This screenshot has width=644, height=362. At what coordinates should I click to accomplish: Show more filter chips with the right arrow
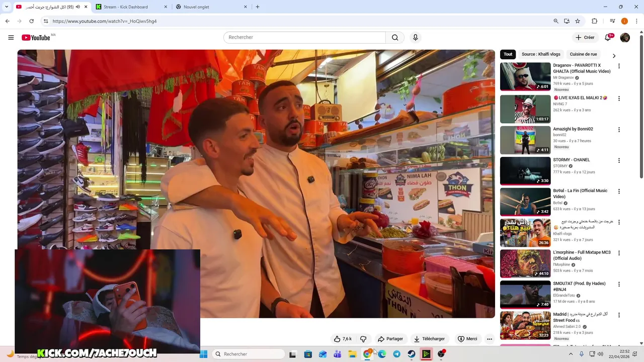point(614,56)
